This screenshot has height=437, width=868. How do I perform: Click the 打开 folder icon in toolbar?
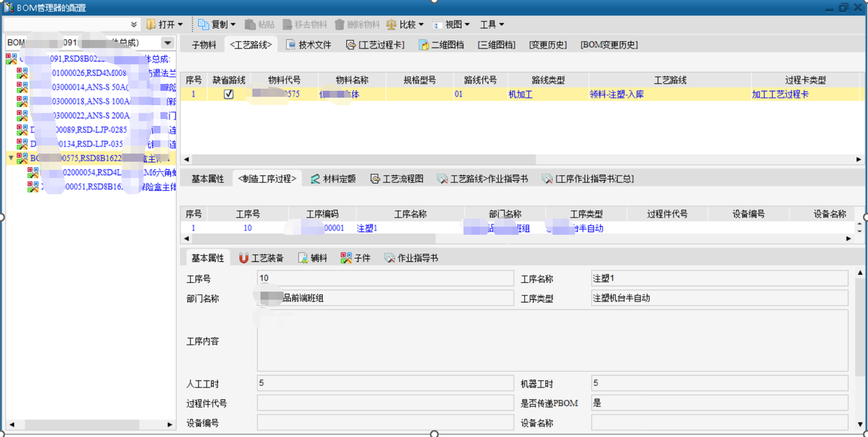click(x=151, y=24)
